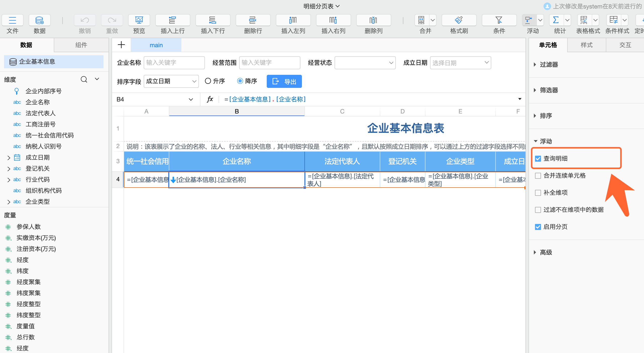Click the 浮动 toolbar icon
Screen dimensions: 644x353
(529, 20)
